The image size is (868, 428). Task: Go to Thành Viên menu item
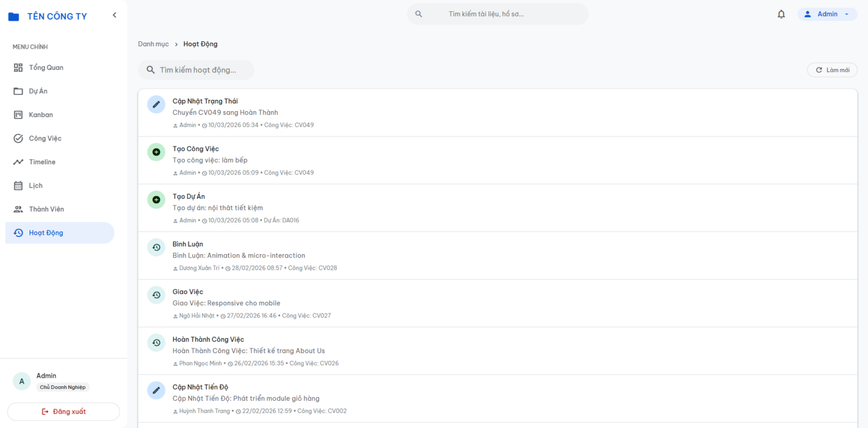click(x=60, y=209)
